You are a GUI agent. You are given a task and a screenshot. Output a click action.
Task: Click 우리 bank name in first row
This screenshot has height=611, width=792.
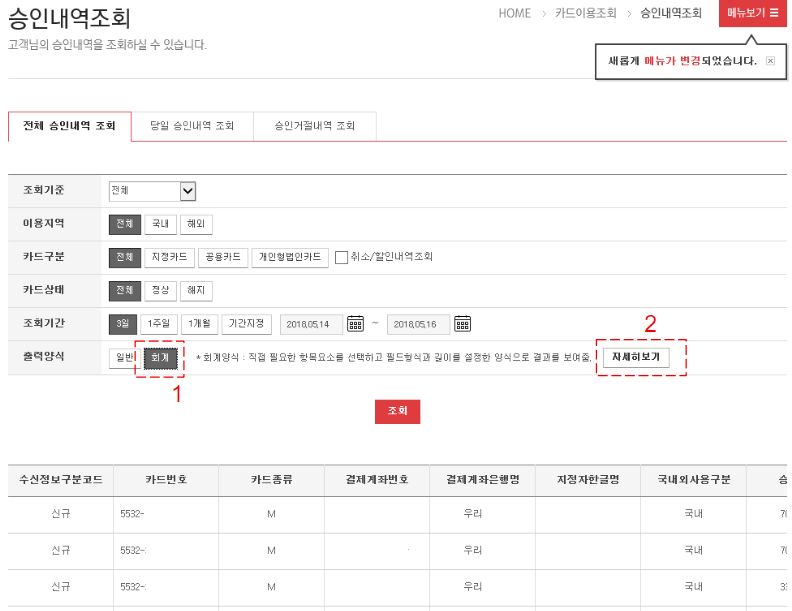point(473,514)
